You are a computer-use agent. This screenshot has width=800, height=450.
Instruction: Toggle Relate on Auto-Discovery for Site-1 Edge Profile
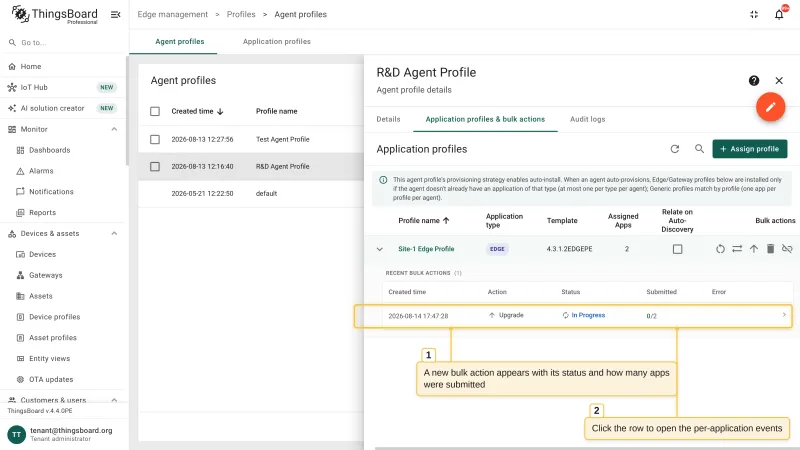click(x=677, y=249)
